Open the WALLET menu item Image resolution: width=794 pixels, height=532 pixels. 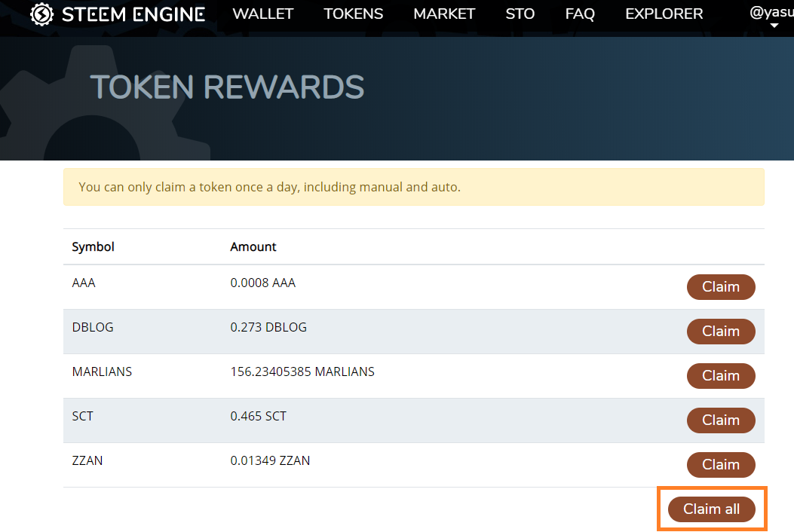click(x=262, y=14)
